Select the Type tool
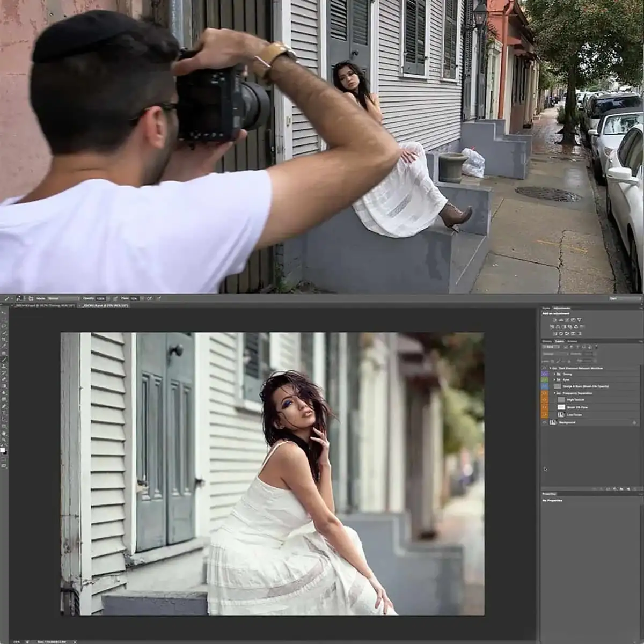 click(4, 412)
